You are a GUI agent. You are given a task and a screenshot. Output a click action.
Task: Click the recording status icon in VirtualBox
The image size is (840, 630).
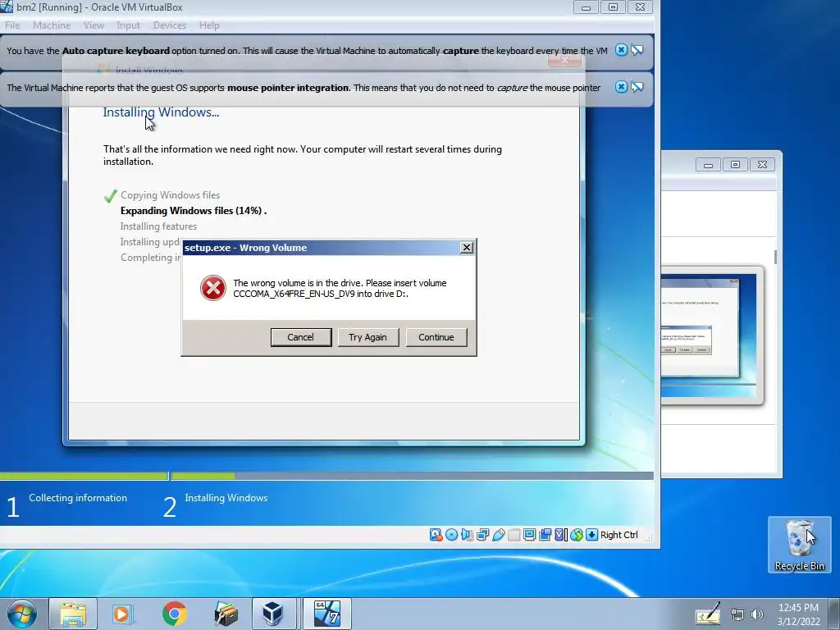(545, 535)
